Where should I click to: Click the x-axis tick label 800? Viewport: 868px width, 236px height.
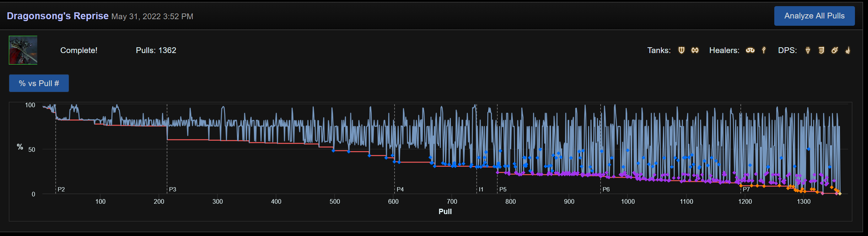point(510,201)
